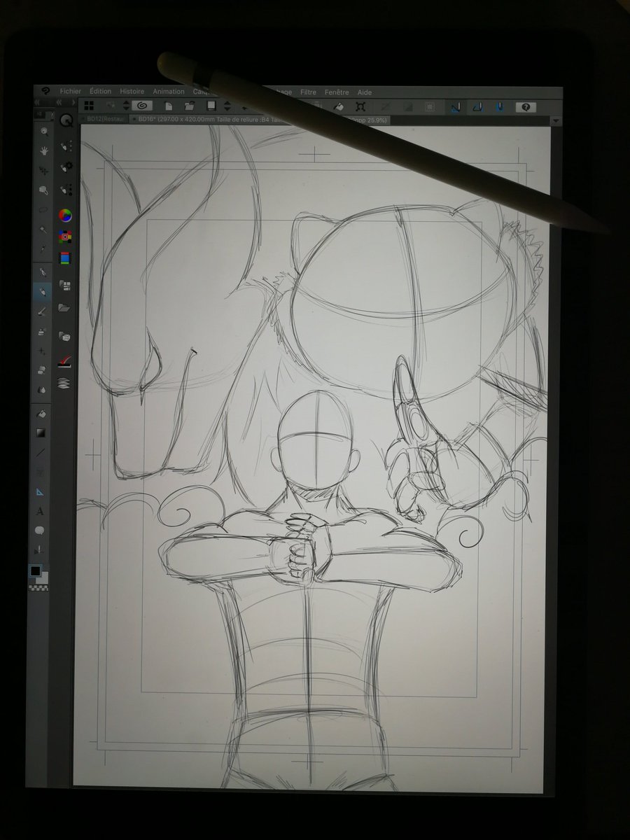Select the Move layer tool
The image size is (630, 840).
(44, 170)
